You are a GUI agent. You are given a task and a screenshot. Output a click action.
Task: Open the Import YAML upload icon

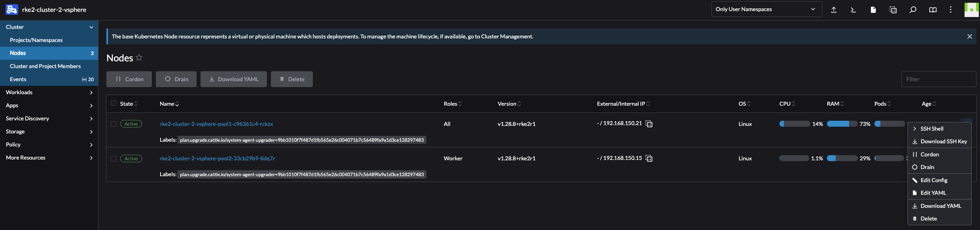[x=834, y=10]
